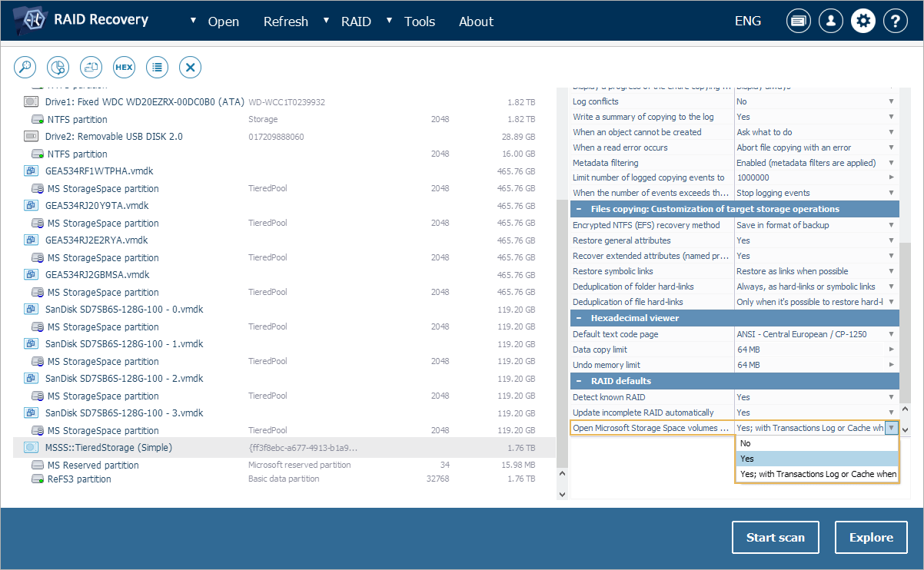This screenshot has width=924, height=570.
Task: Click the scan storage magnifier icon
Action: [x=25, y=67]
